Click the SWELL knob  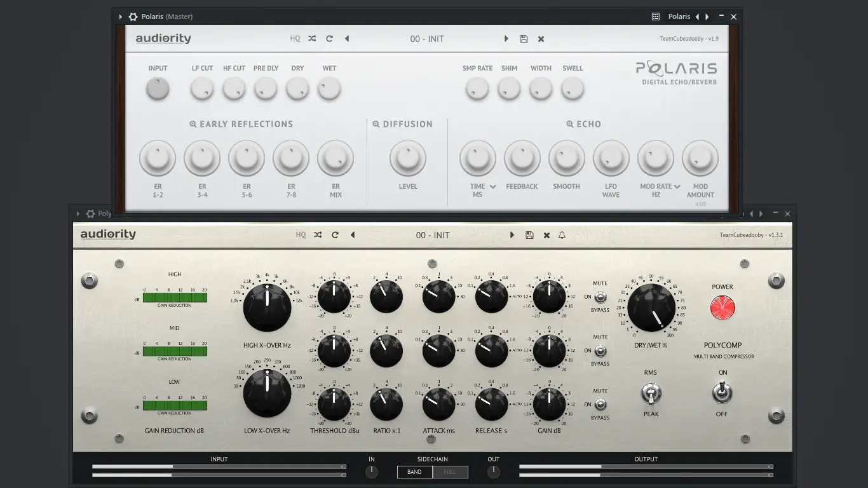573,89
